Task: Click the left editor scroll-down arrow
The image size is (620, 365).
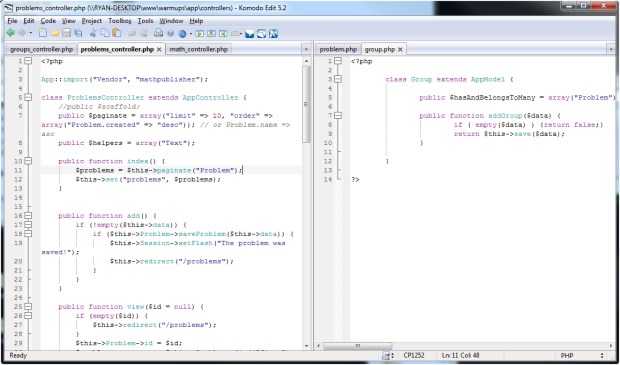Action: [306, 346]
